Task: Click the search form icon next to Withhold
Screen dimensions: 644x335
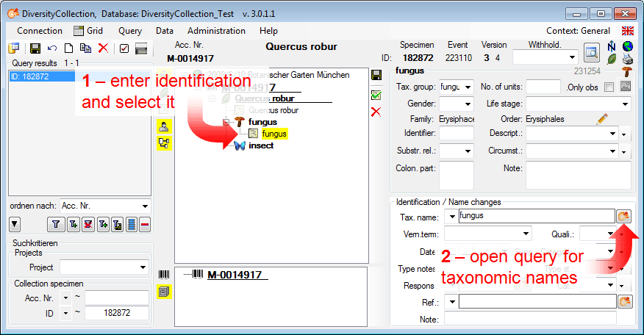Action: (591, 52)
